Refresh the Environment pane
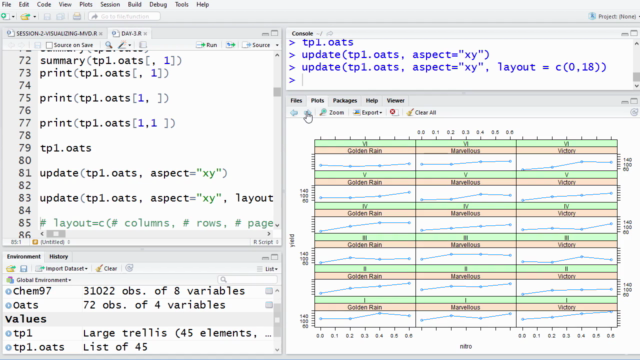The width and height of the screenshot is (640, 360). (129, 268)
